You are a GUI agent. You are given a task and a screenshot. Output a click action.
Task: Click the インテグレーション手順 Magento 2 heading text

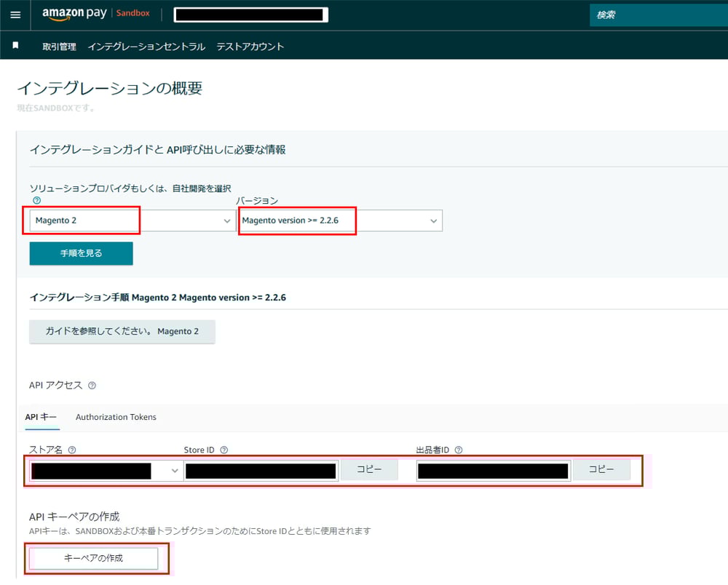point(158,298)
